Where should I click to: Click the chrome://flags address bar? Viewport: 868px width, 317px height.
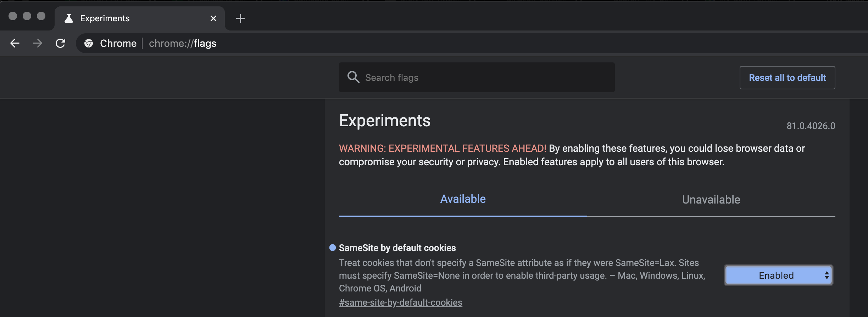(472, 43)
